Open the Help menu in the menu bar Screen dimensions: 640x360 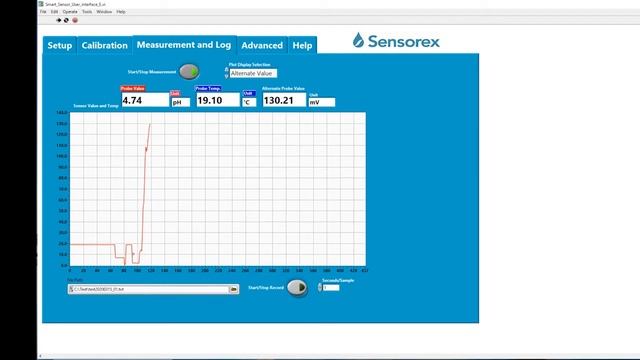(x=121, y=12)
